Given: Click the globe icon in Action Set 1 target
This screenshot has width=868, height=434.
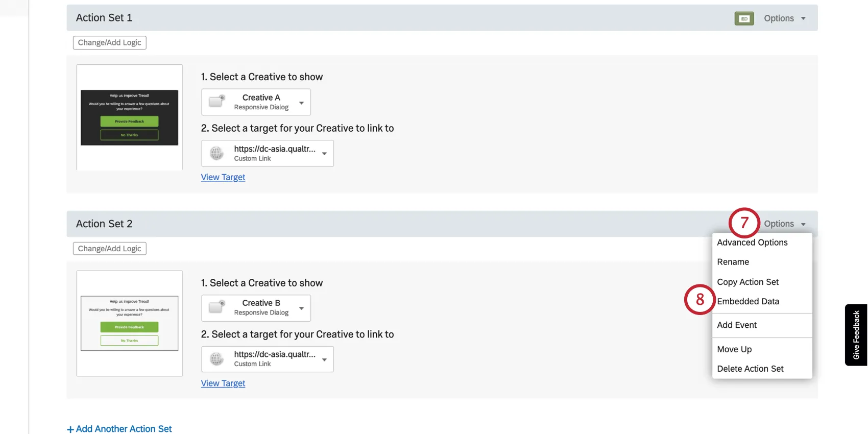Looking at the screenshot, I should pos(216,153).
